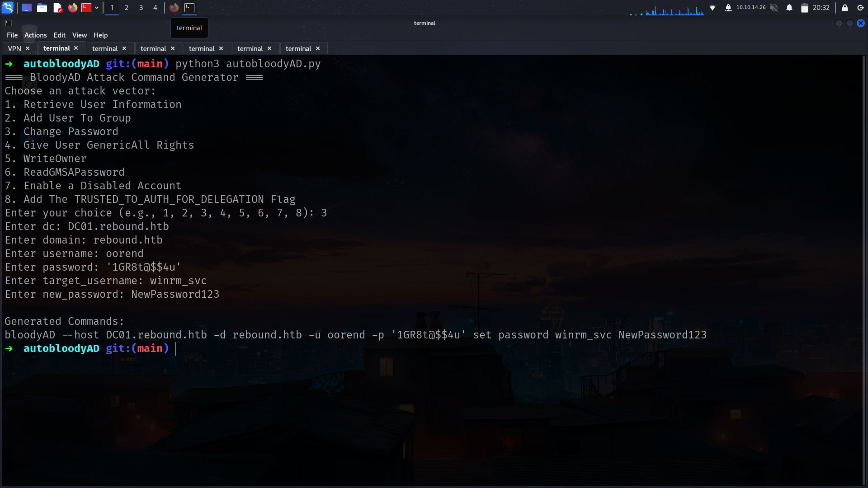Open the notifications bell icon
868x488 pixels.
[789, 8]
